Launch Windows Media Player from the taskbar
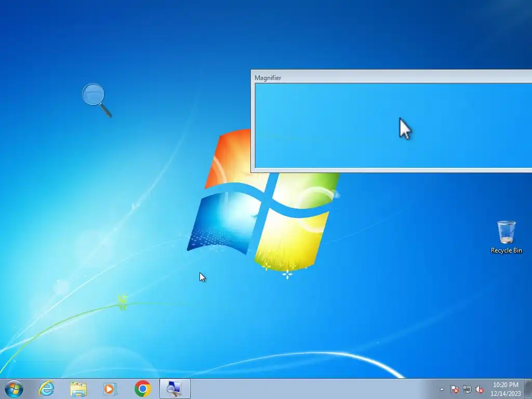Screen dimensions: 532x399 [x=110, y=389]
